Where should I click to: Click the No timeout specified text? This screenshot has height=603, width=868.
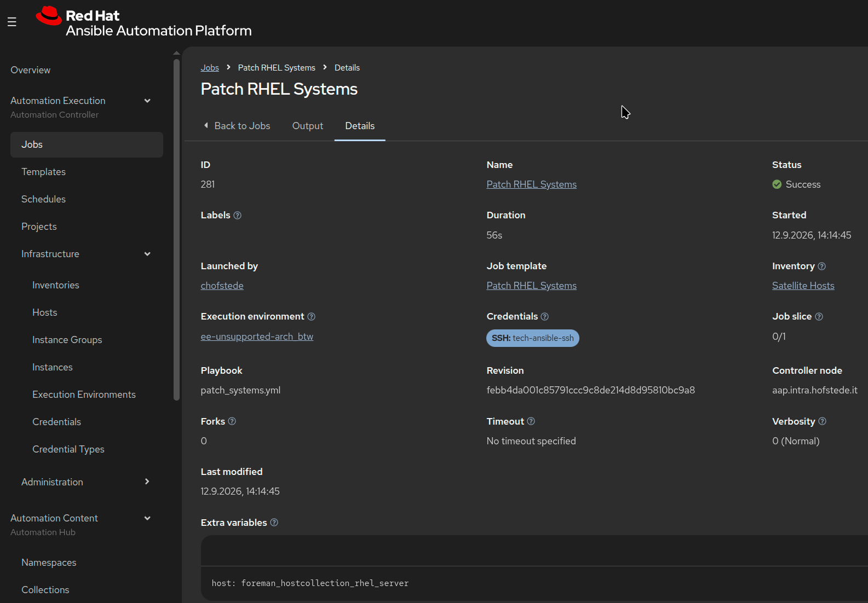[531, 441]
